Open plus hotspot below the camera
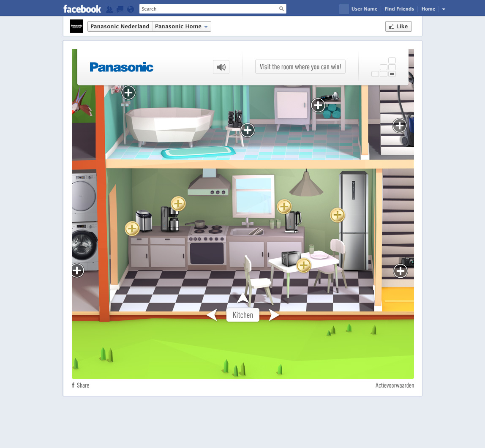The width and height of the screenshot is (485, 448). pos(401,271)
